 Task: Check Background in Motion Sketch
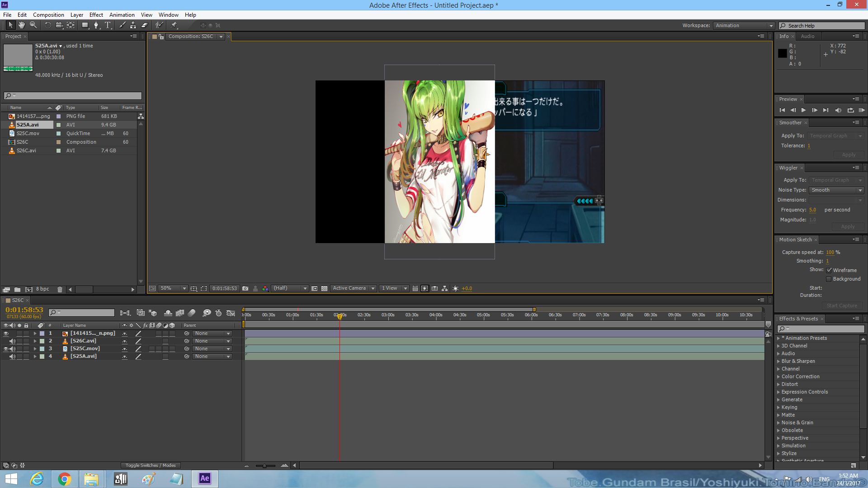pyautogui.click(x=829, y=279)
